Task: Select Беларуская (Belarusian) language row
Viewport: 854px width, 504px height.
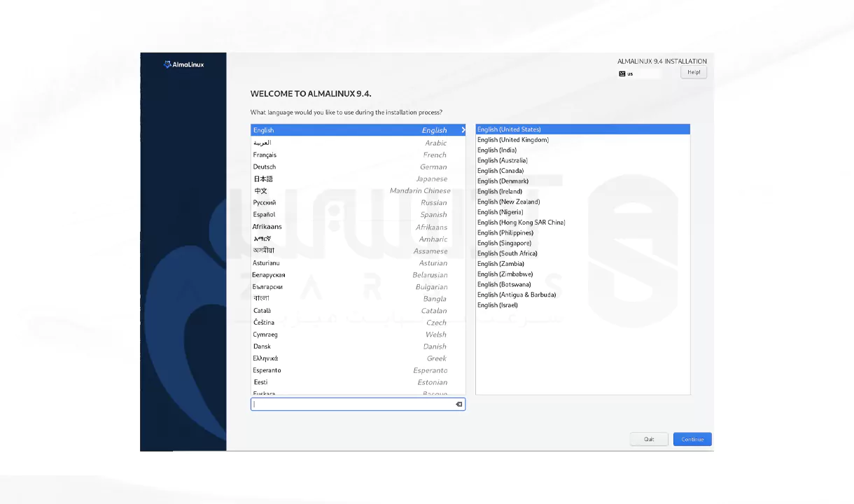Action: (358, 274)
